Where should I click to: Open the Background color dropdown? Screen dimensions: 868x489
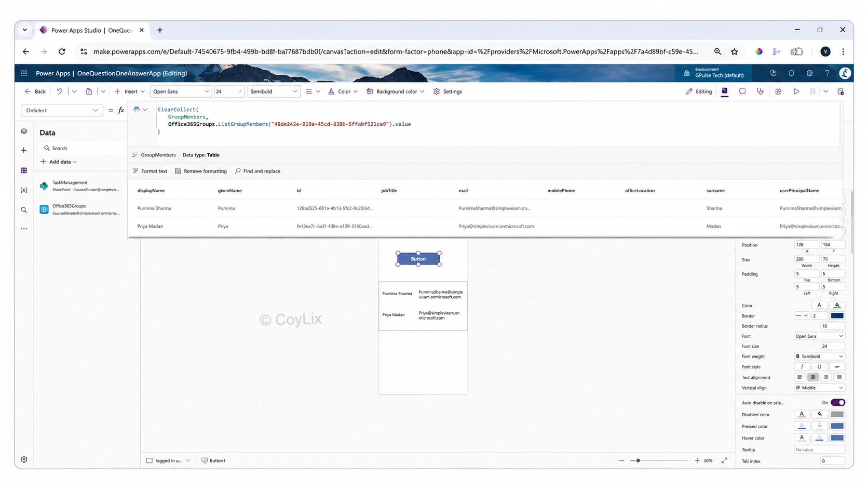[396, 91]
